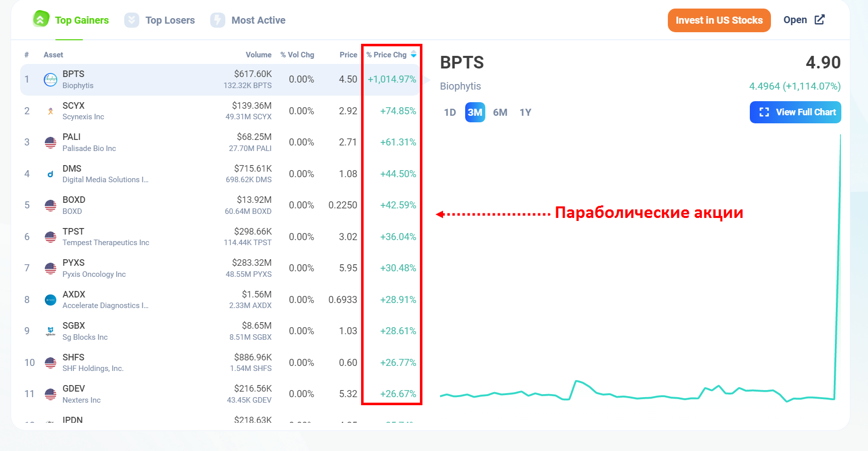Click the Top Gainers green arrow icon
Viewport: 868px width, 451px height.
[x=41, y=20]
